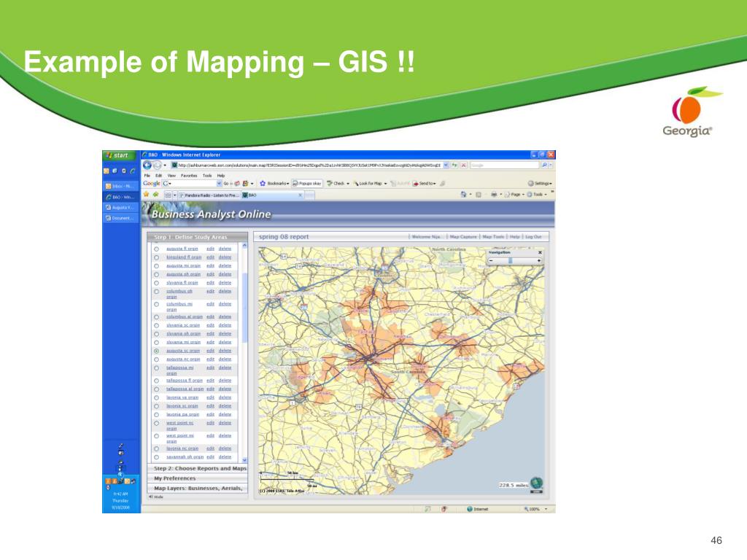Open the File menu
This screenshot has width=747, height=560.
[147, 175]
